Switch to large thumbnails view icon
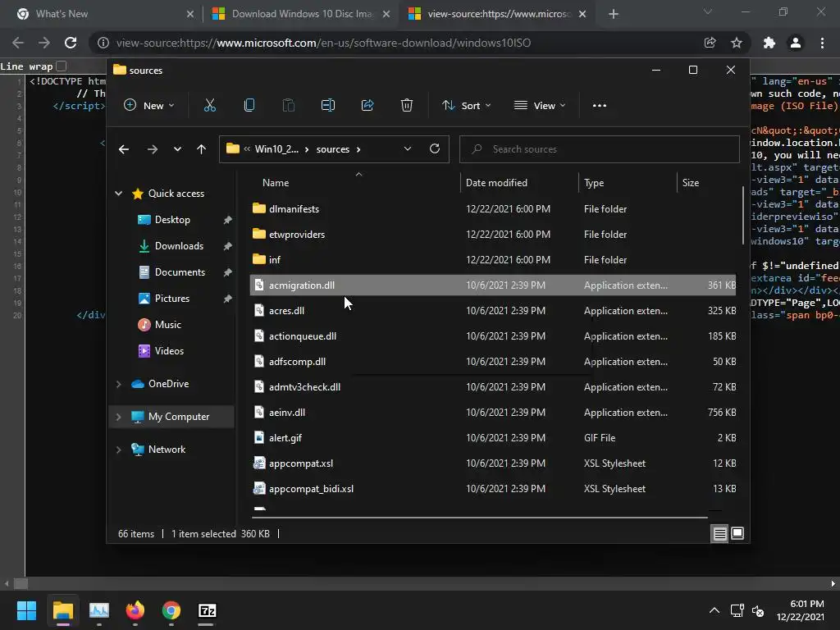Viewport: 840px width, 630px height. point(737,533)
